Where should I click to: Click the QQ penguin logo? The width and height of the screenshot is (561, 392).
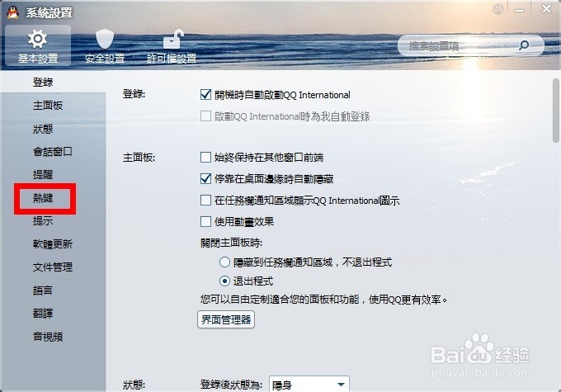click(x=13, y=12)
